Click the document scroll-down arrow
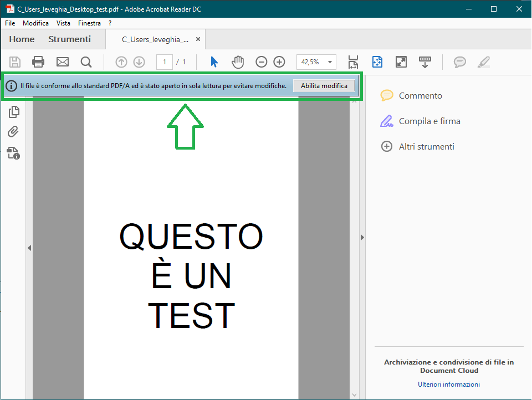The height and width of the screenshot is (400, 532). click(355, 395)
